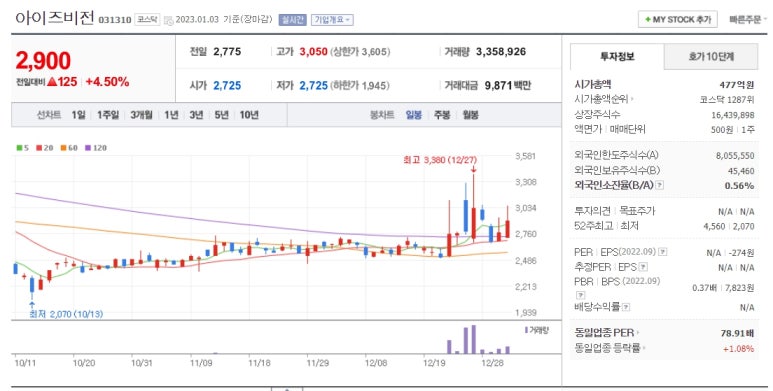Viewport: 773px width, 391px height.
Task: Click the 시가총액 value 477억원
Action: tap(737, 85)
